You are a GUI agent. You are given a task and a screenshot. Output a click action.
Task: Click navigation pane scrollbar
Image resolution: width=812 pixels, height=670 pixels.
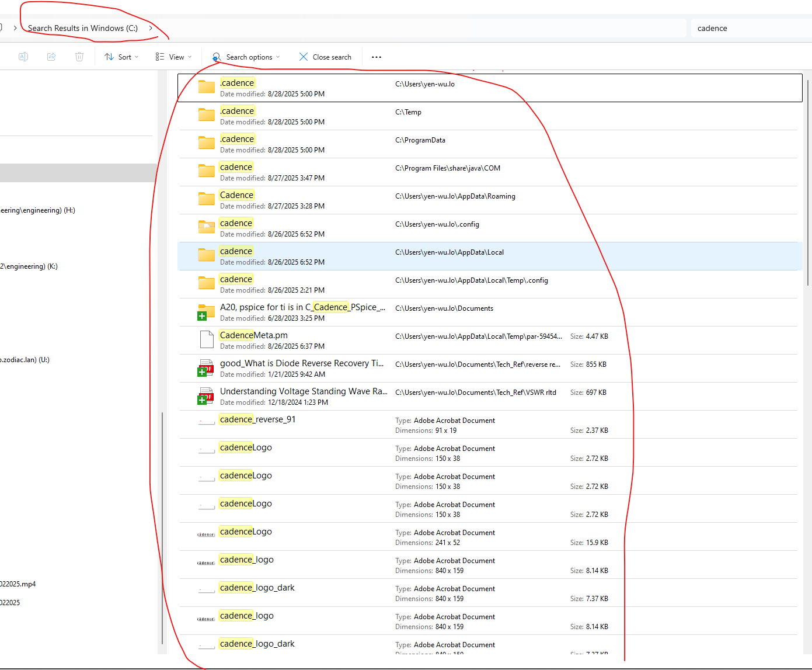(x=162, y=528)
